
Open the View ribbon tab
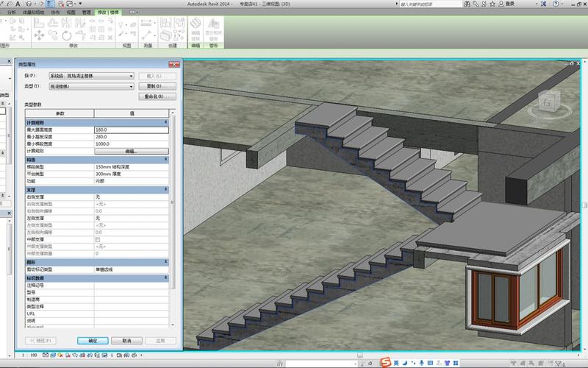tap(71, 13)
